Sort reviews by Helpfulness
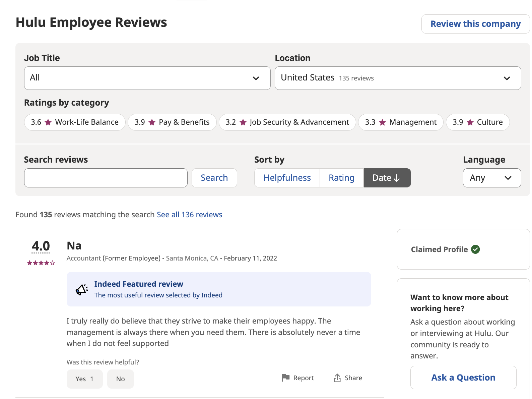The height and width of the screenshot is (399, 532). 287,178
